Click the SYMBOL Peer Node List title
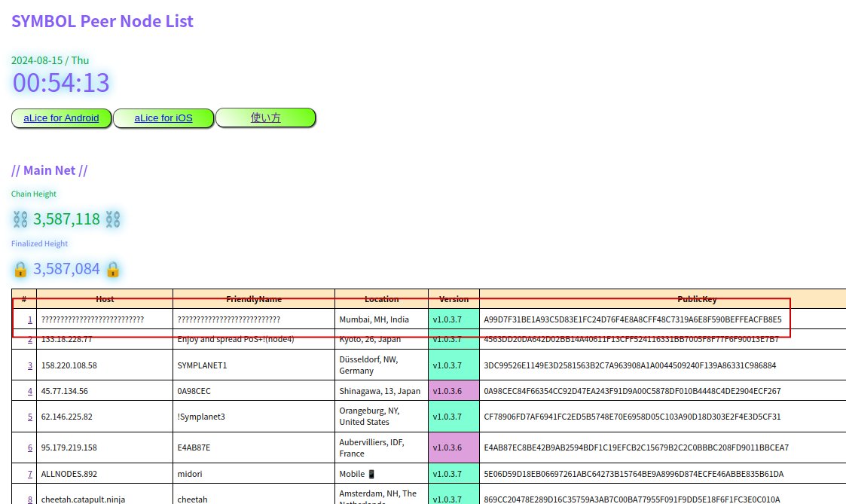 (x=102, y=21)
